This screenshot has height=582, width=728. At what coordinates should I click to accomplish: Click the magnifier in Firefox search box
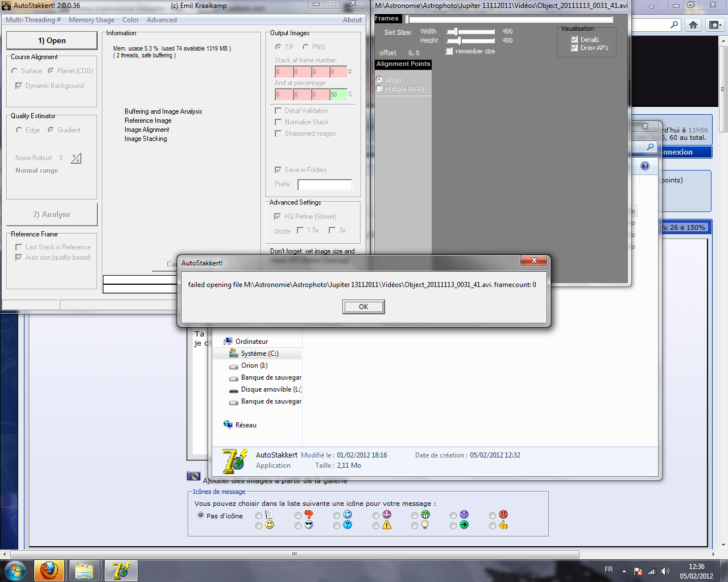pos(675,25)
